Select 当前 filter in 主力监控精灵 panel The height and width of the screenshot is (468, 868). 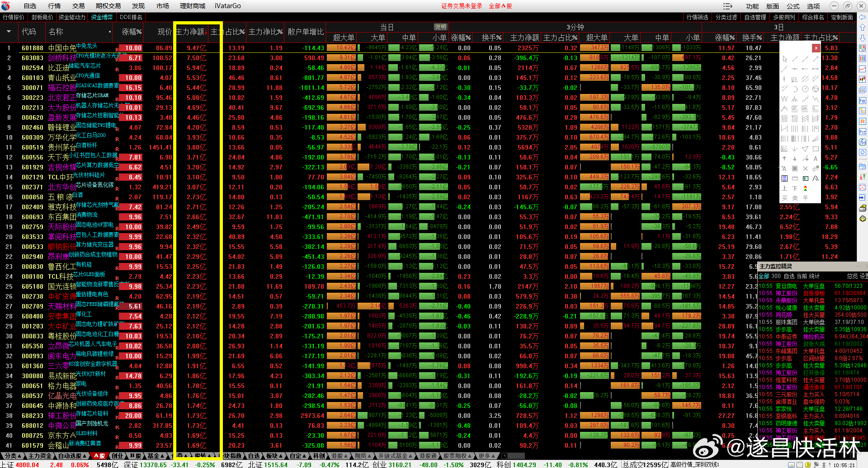[x=802, y=276]
